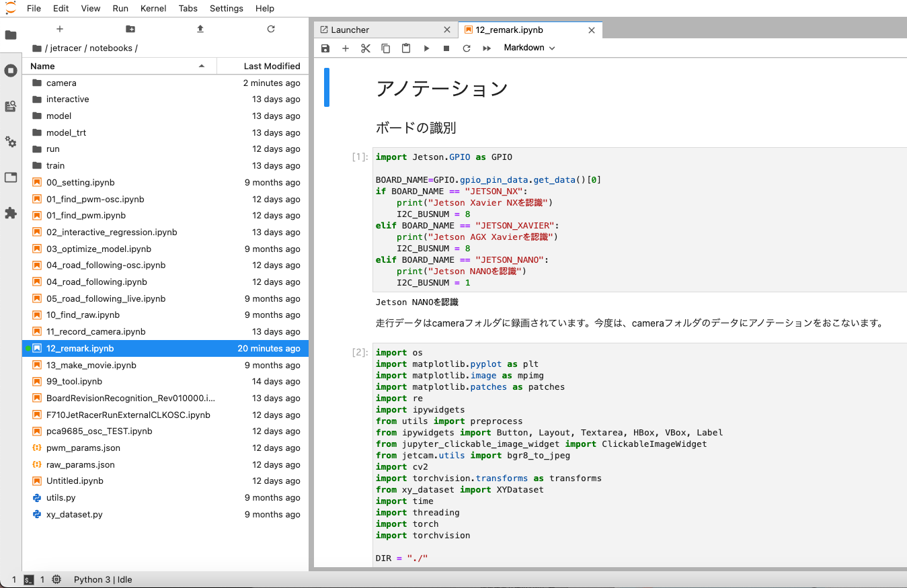Click the terminal icon in status bar

29,579
